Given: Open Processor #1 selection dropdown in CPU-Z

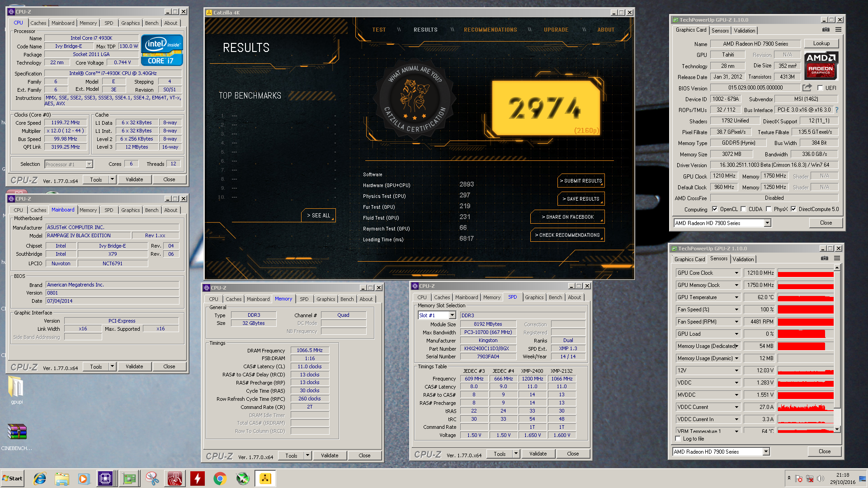Looking at the screenshot, I should pos(89,164).
